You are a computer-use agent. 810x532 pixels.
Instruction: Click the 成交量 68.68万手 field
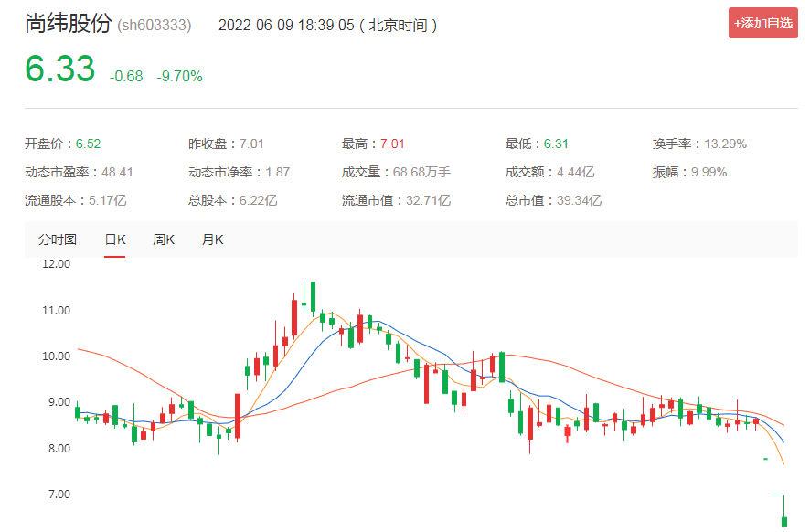pyautogui.click(x=396, y=172)
